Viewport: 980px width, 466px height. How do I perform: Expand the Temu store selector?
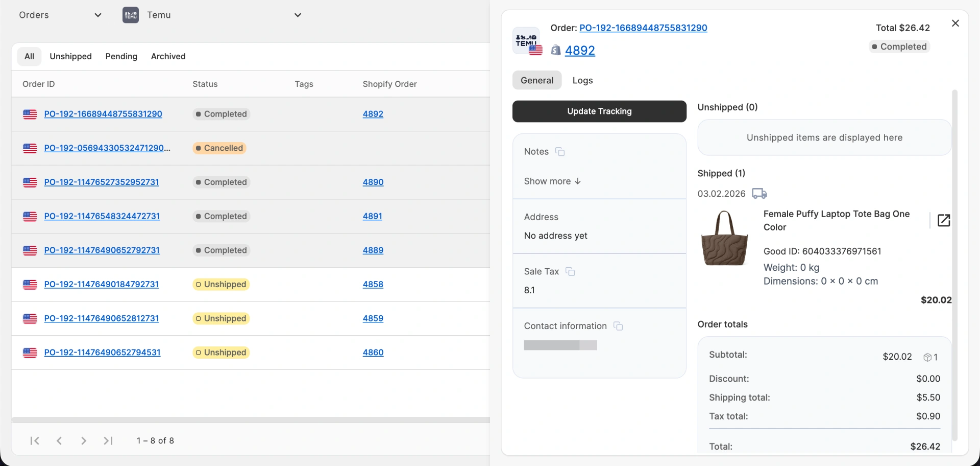298,15
